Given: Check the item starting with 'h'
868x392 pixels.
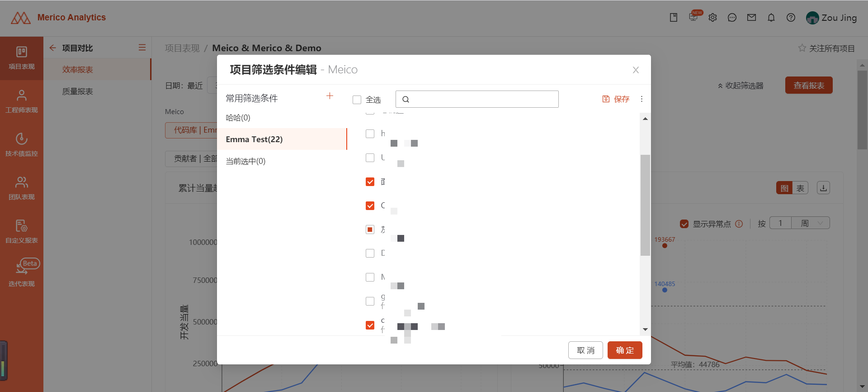Looking at the screenshot, I should tap(370, 134).
